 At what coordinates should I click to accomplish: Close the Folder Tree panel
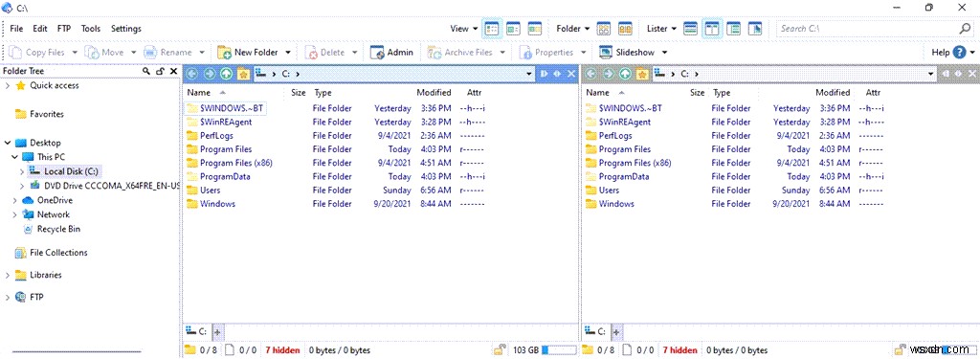[x=174, y=71]
